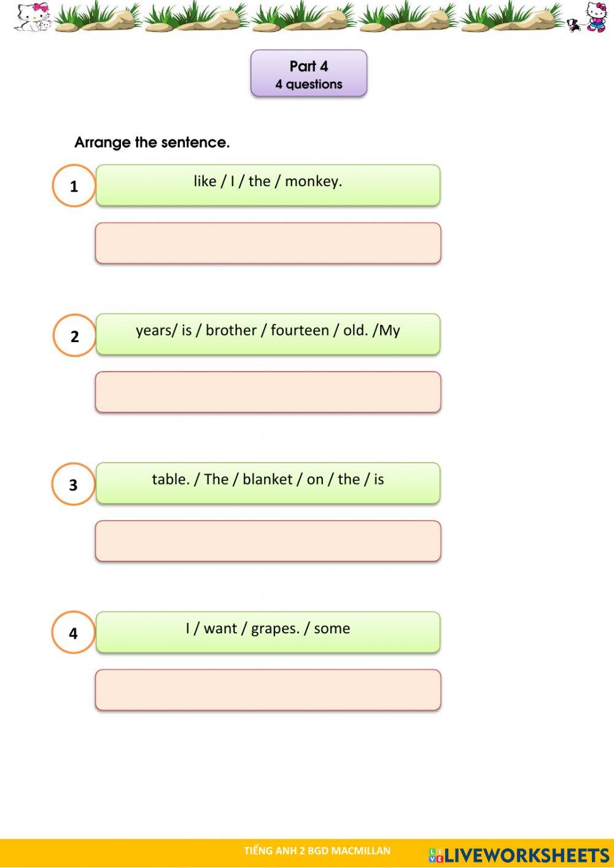Click the first grass and rock decoration

tap(97, 17)
